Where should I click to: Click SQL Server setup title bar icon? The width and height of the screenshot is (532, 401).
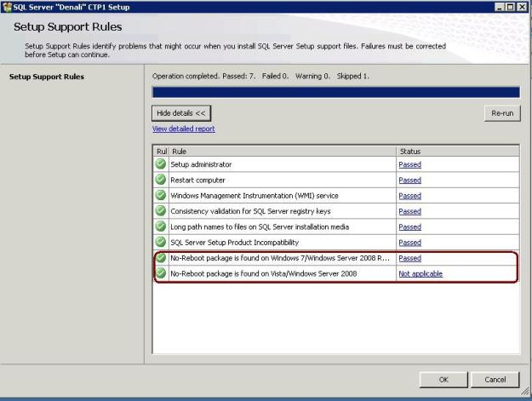7,7
